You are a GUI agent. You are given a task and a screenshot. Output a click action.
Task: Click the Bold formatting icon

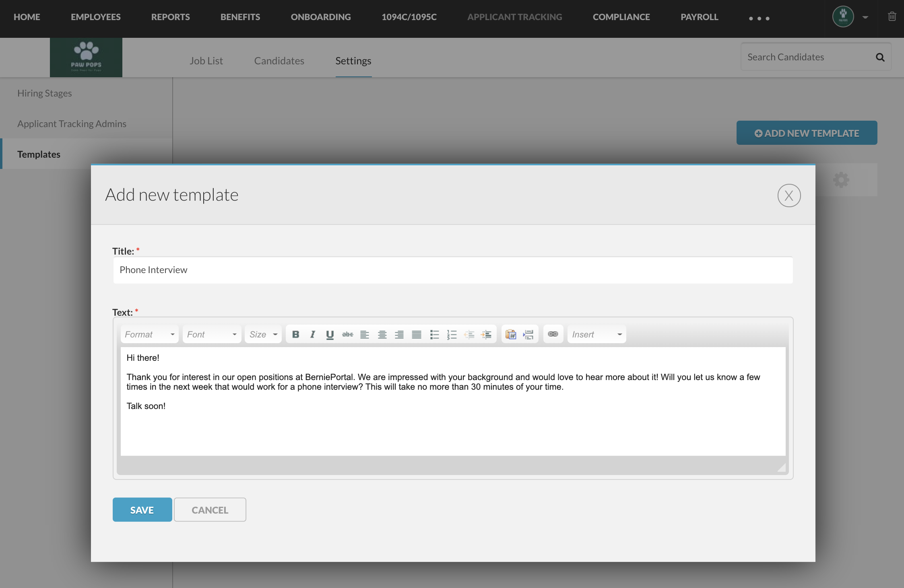point(295,335)
